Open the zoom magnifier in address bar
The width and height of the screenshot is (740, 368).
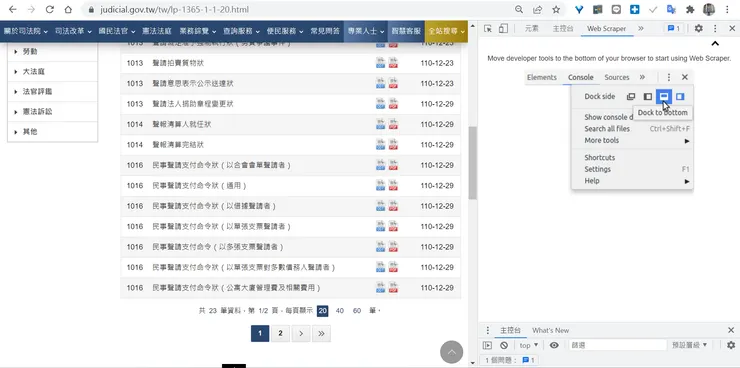[x=519, y=9]
